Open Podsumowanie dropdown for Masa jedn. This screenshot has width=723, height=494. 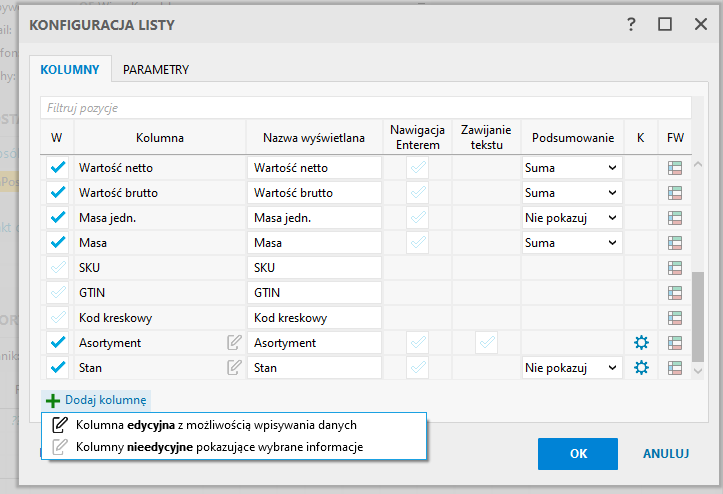point(571,218)
